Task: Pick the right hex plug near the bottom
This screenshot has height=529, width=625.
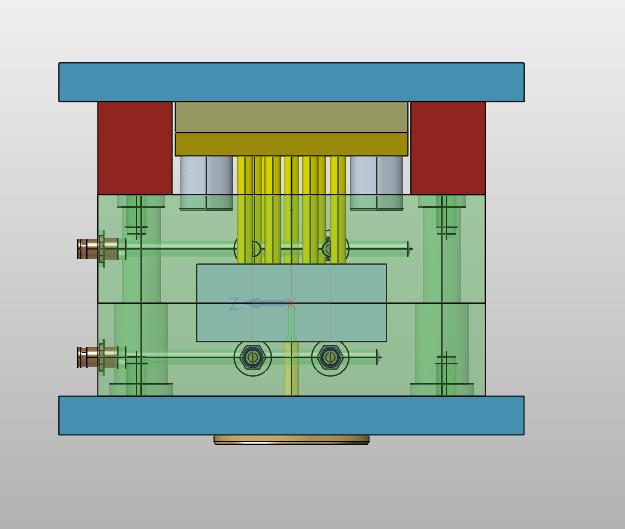Action: [330, 358]
